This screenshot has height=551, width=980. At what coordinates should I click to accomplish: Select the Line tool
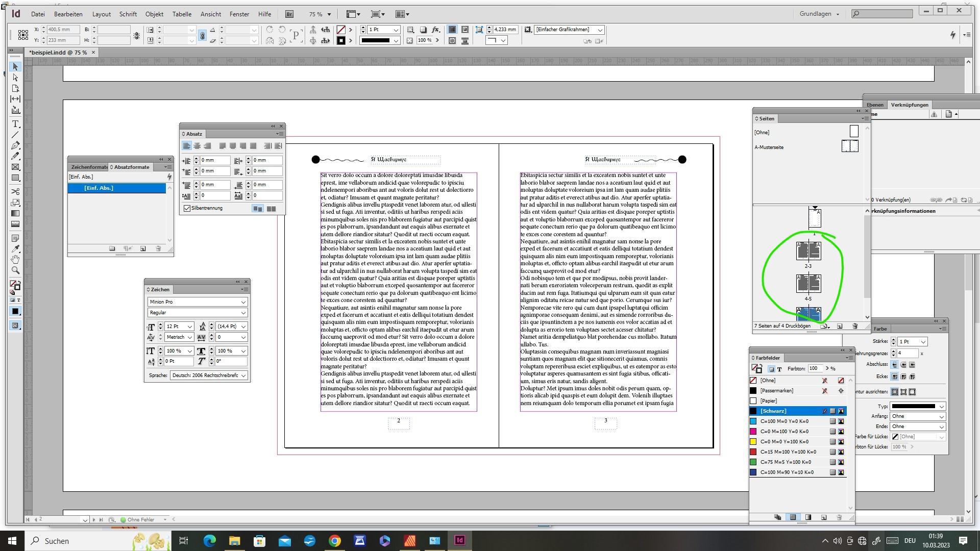(x=15, y=135)
